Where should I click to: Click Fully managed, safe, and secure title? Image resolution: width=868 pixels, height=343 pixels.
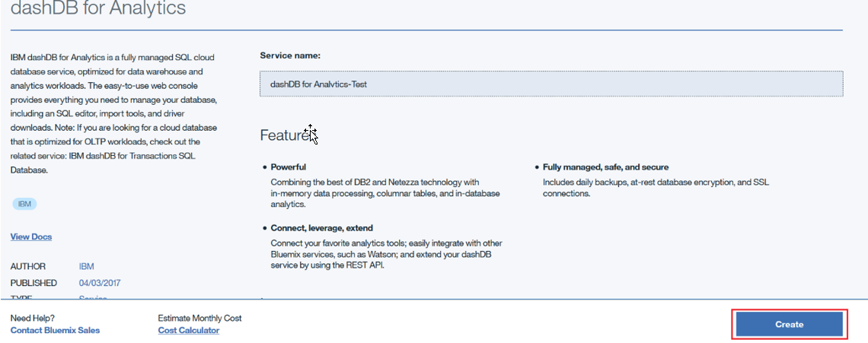605,167
